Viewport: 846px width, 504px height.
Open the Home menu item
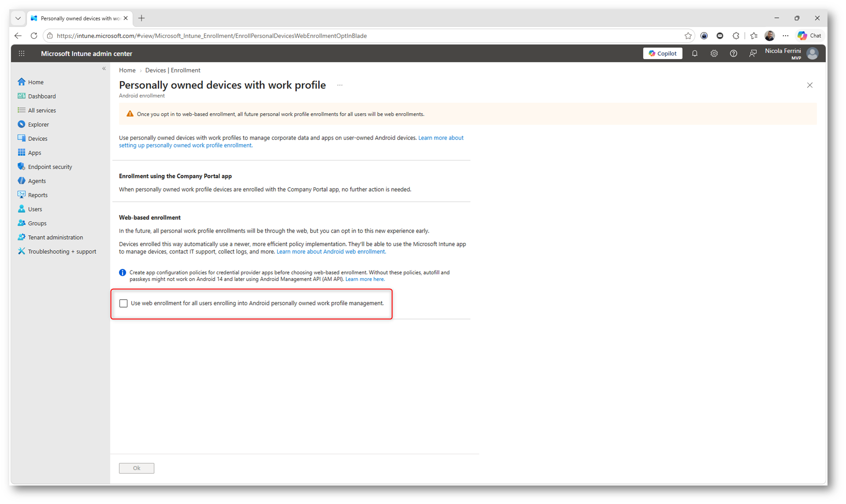(x=36, y=82)
